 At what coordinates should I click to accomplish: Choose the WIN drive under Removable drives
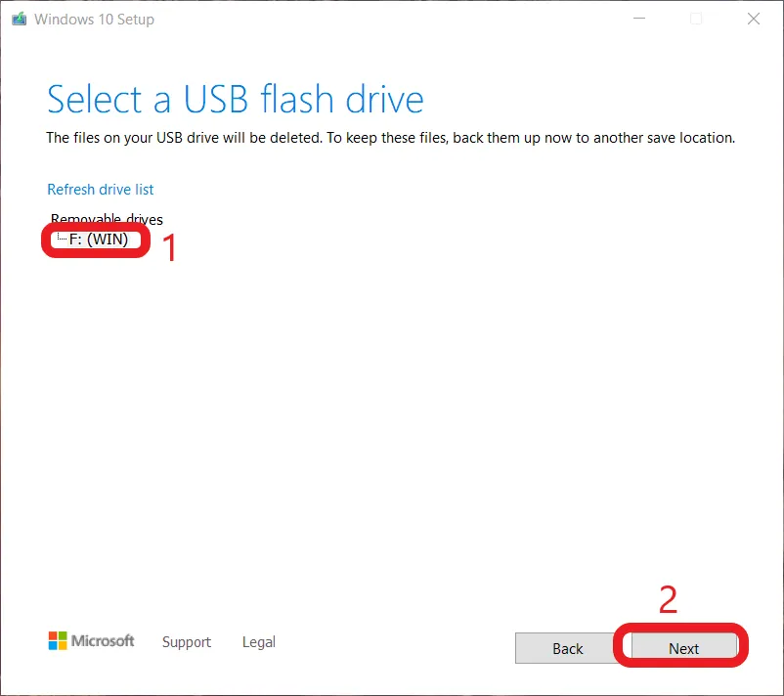coord(98,239)
